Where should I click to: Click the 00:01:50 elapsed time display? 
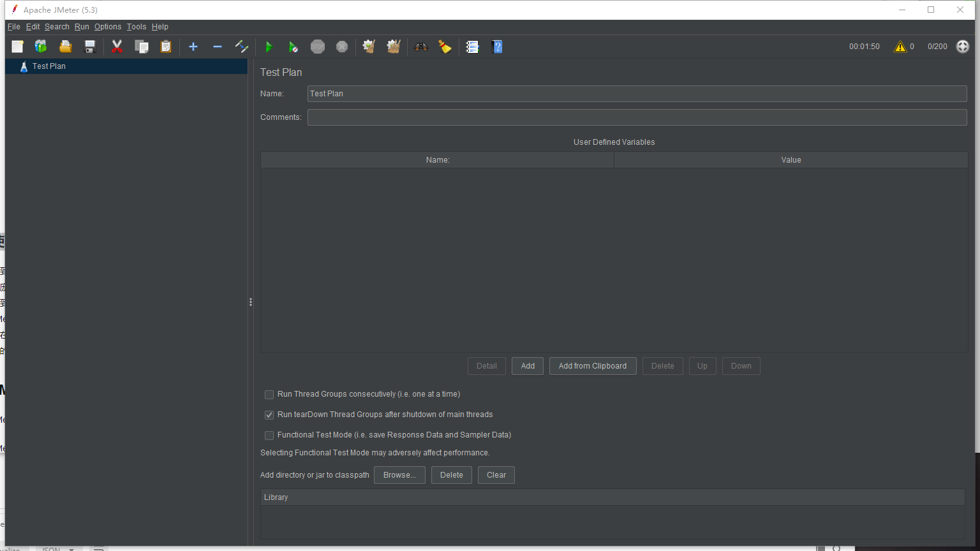[865, 47]
